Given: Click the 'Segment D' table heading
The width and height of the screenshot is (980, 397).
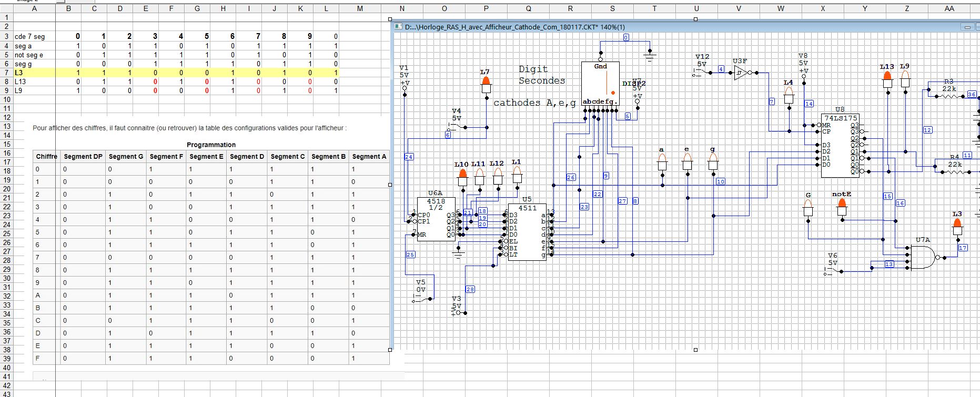Looking at the screenshot, I should (247, 157).
